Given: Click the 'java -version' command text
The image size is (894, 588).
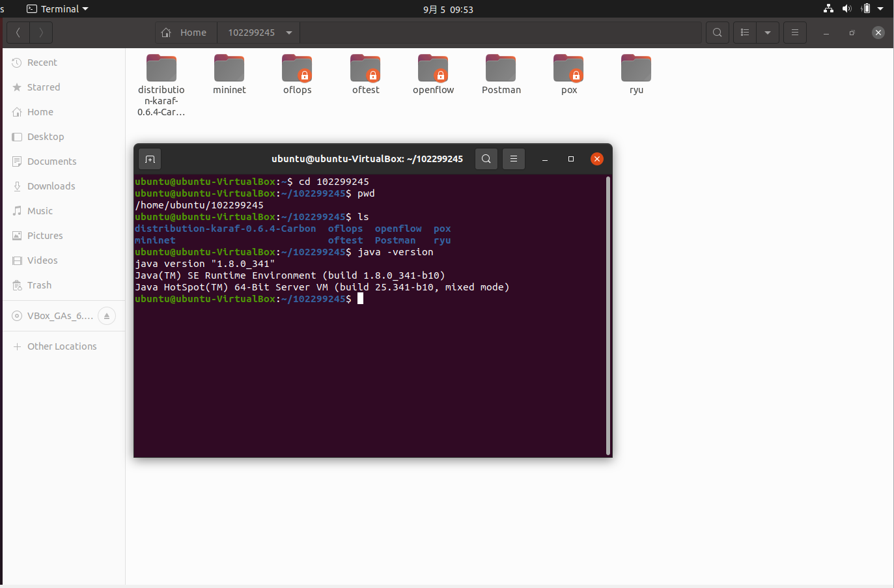Looking at the screenshot, I should 395,252.
